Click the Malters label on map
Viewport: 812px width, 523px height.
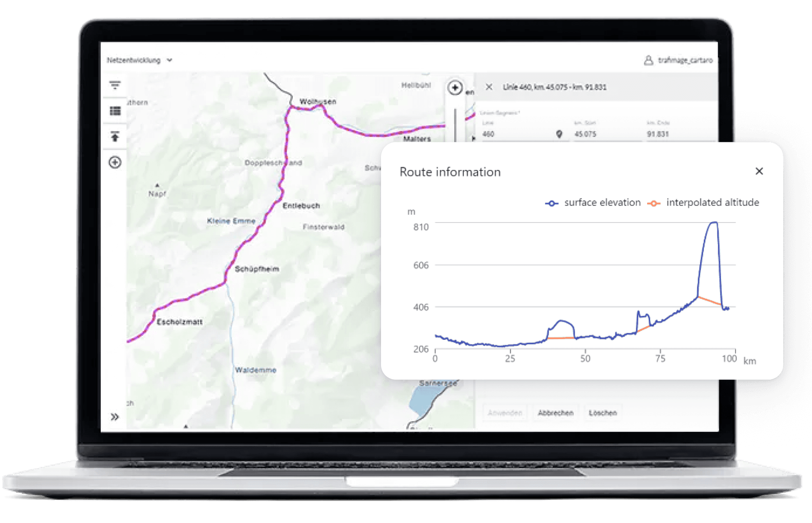(x=417, y=139)
